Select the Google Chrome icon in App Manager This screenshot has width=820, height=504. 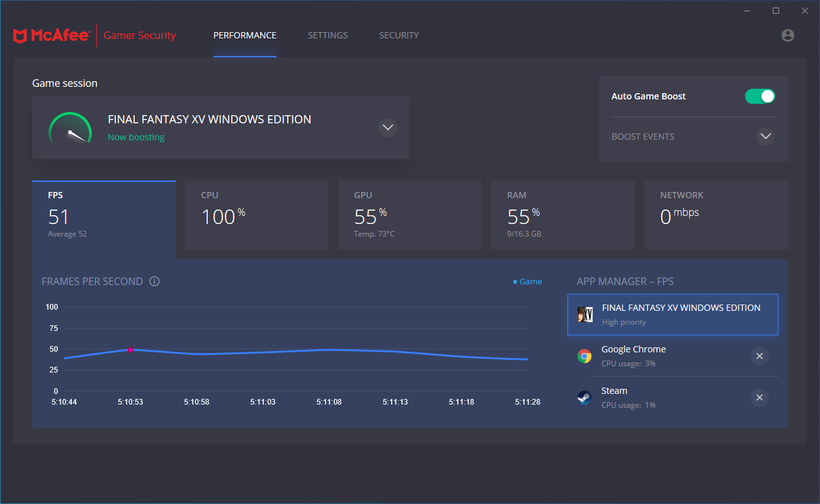point(584,356)
